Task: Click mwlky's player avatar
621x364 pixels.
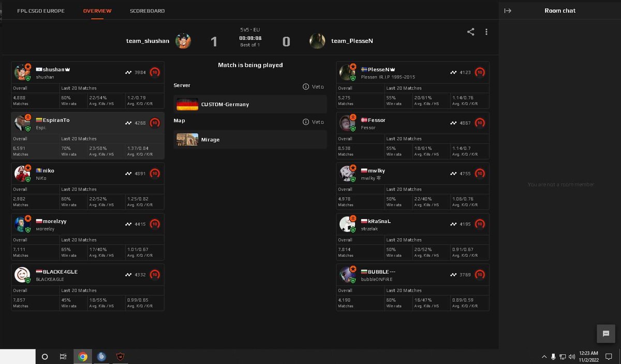Action: (x=347, y=174)
